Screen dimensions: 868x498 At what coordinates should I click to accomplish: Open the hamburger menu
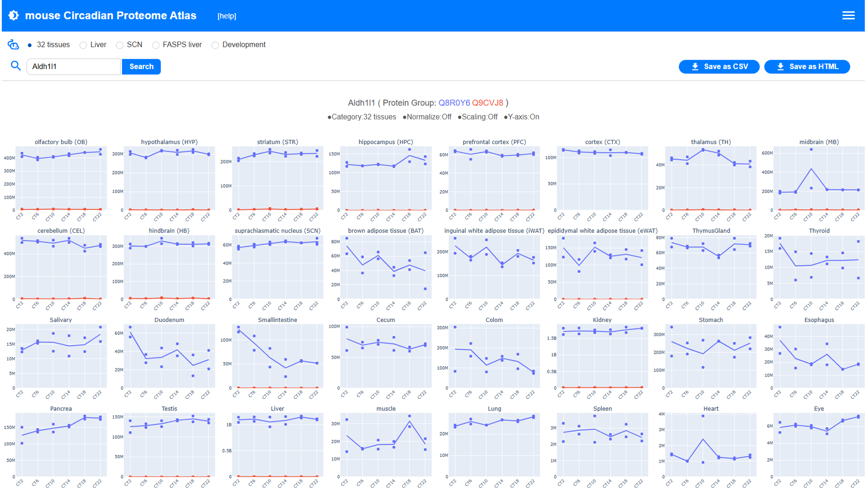click(x=848, y=15)
